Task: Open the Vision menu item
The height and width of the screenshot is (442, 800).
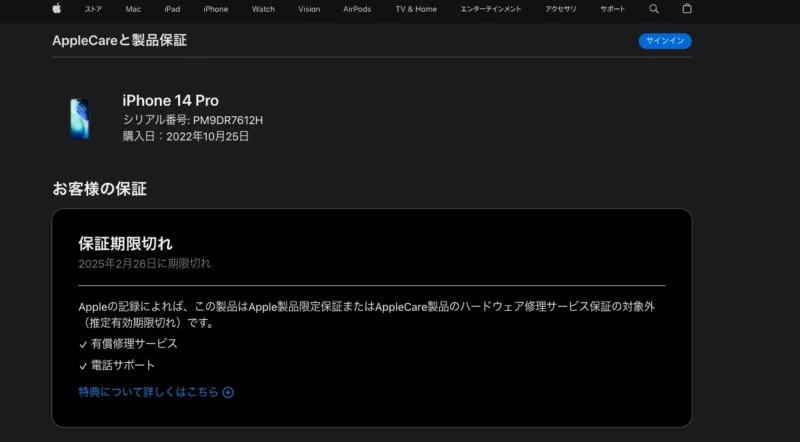Action: coord(309,9)
